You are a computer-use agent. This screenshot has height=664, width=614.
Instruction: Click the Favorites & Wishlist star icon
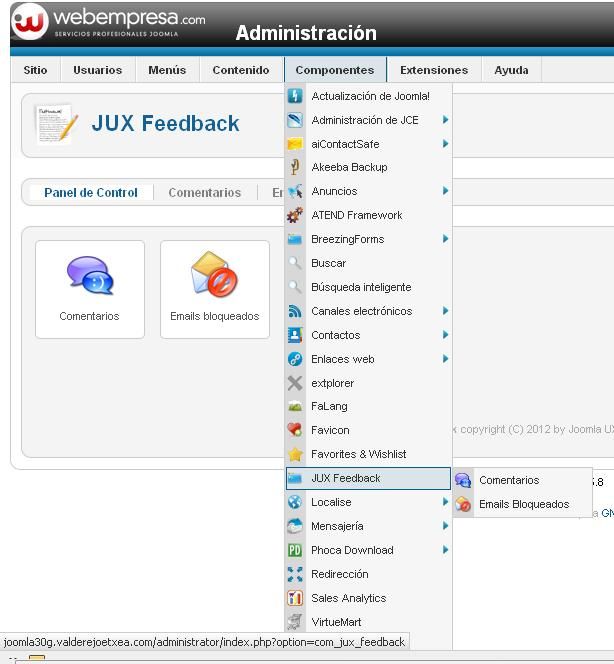coord(295,454)
